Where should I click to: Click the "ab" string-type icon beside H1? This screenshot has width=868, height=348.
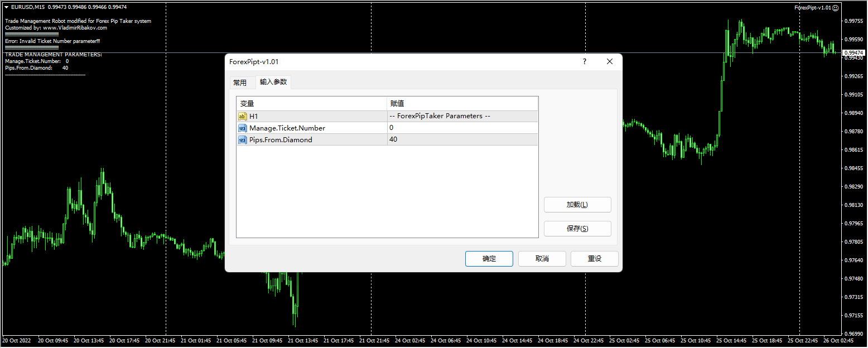point(243,116)
